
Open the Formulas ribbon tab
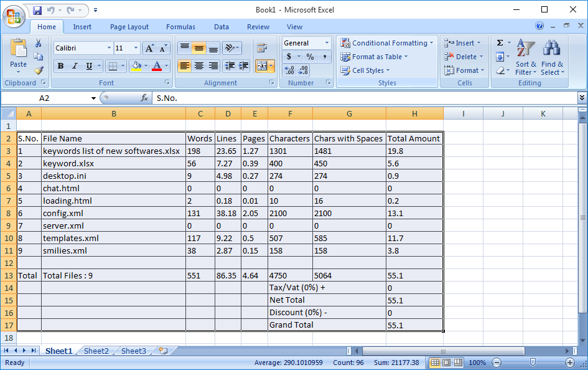coord(180,27)
